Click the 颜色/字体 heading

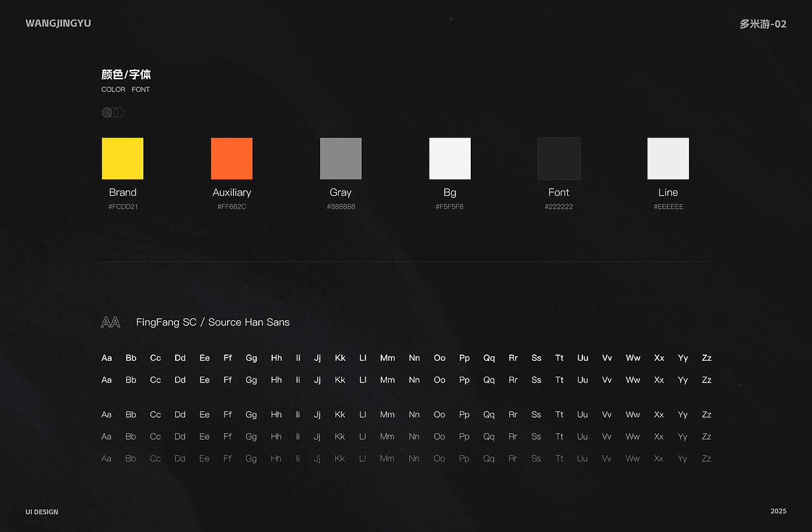coord(126,75)
